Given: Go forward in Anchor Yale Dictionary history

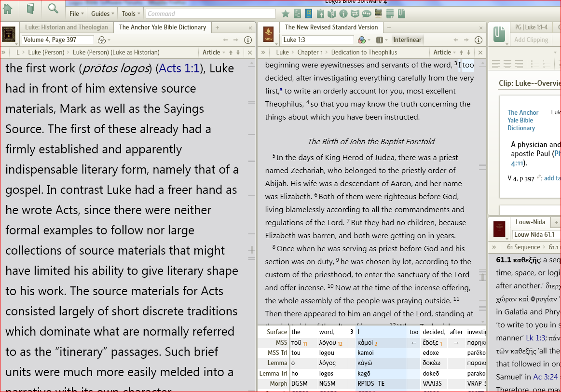Looking at the screenshot, I should point(236,40).
